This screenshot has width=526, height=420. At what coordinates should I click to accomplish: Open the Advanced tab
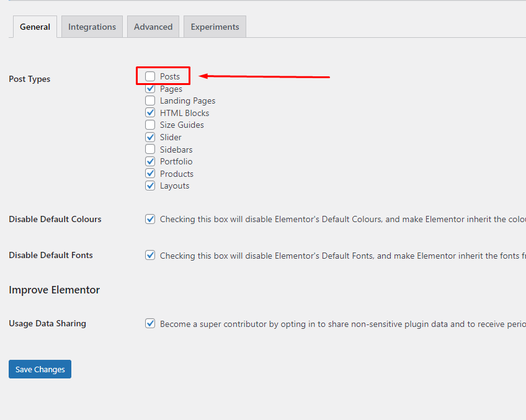pos(153,27)
